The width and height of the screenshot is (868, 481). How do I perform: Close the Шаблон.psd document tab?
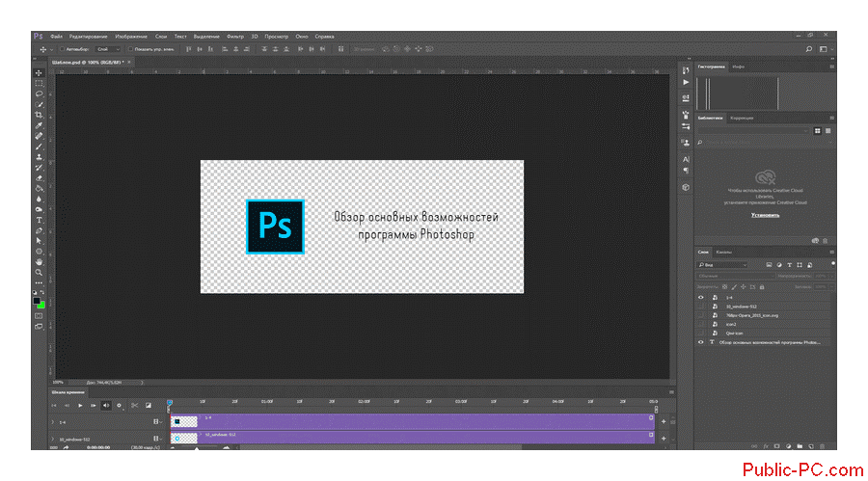tap(129, 63)
